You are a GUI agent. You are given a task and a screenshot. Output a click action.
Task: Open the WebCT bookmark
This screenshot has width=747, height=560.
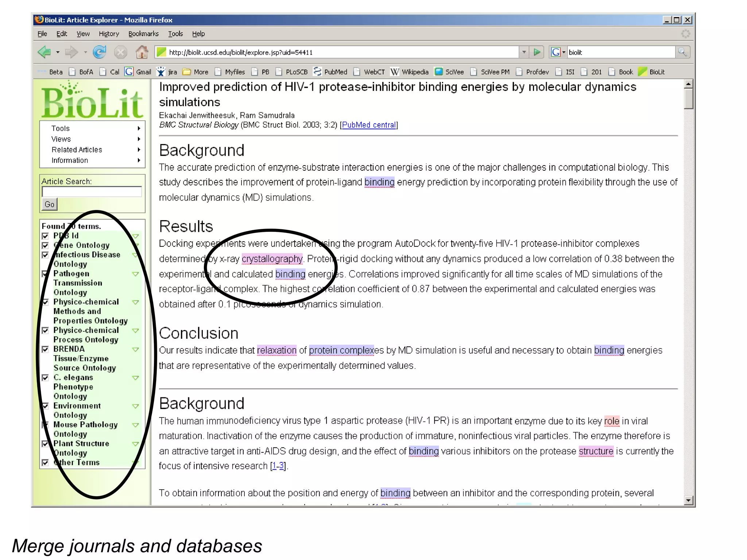pos(369,72)
